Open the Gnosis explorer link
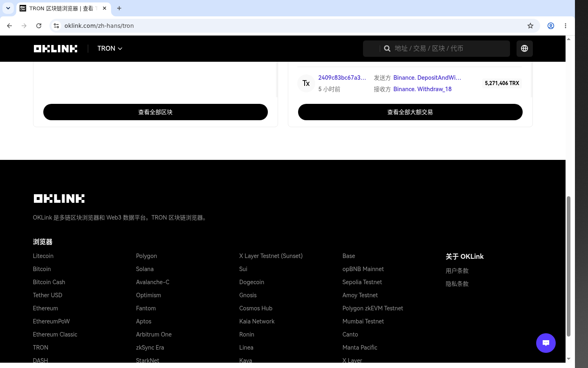588x368 pixels. [248, 295]
